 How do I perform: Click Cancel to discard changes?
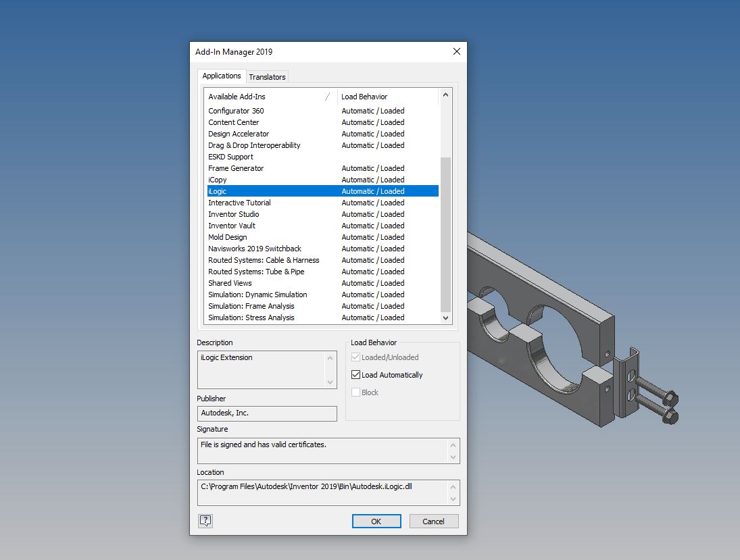coord(433,521)
